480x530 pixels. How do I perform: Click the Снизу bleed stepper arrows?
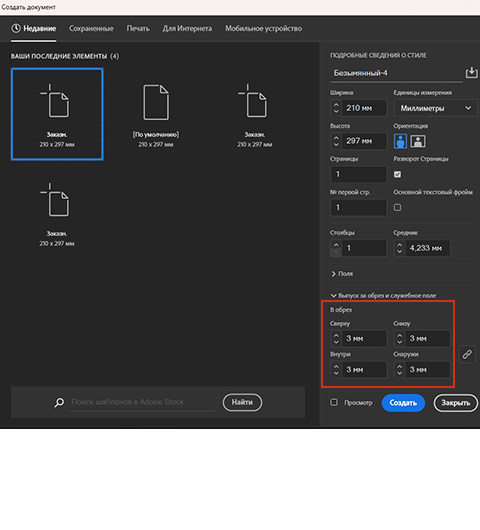(400, 338)
